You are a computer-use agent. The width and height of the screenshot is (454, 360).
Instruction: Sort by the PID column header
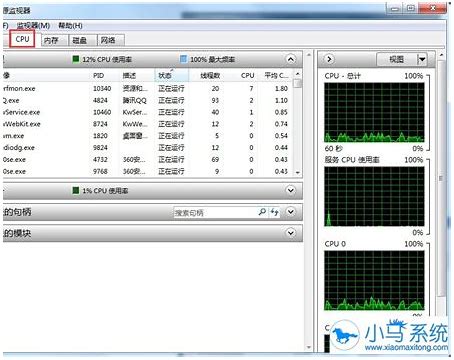[99, 76]
